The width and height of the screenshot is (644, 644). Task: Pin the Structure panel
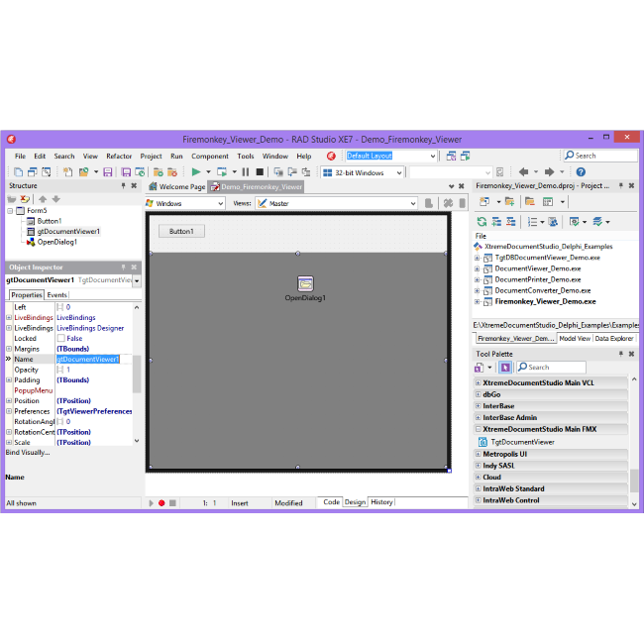(123, 185)
